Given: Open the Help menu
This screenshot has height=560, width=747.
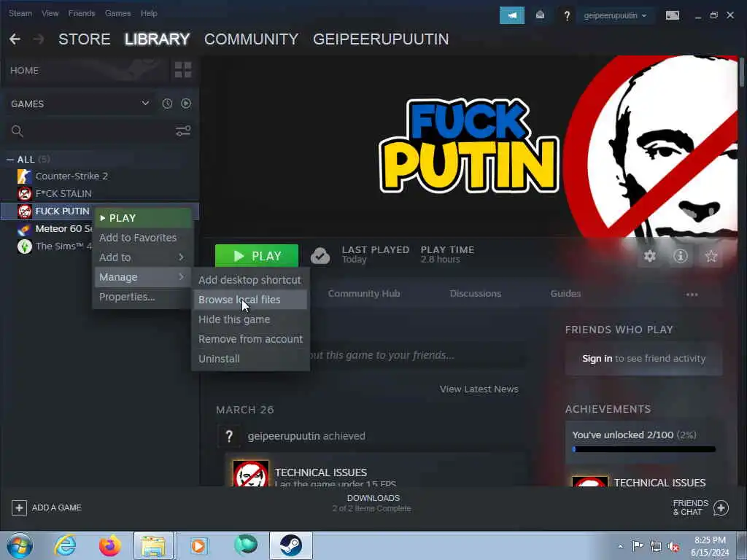Looking at the screenshot, I should coord(149,13).
